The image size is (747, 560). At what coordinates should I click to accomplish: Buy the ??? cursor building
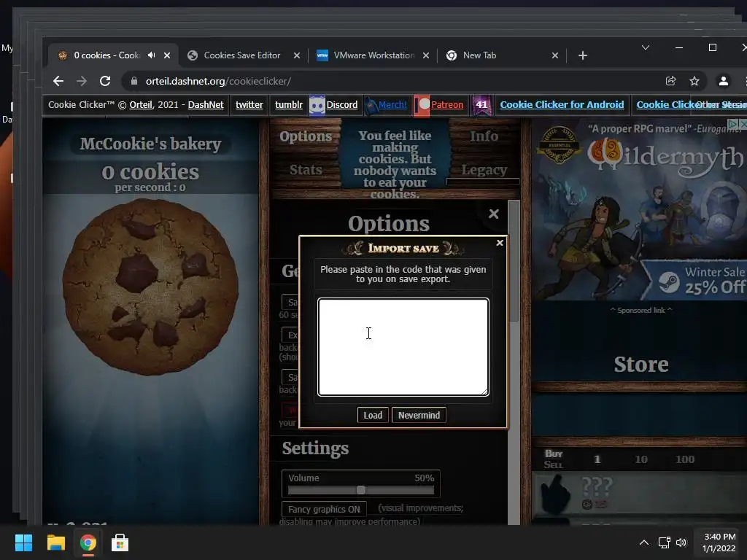pyautogui.click(x=639, y=495)
